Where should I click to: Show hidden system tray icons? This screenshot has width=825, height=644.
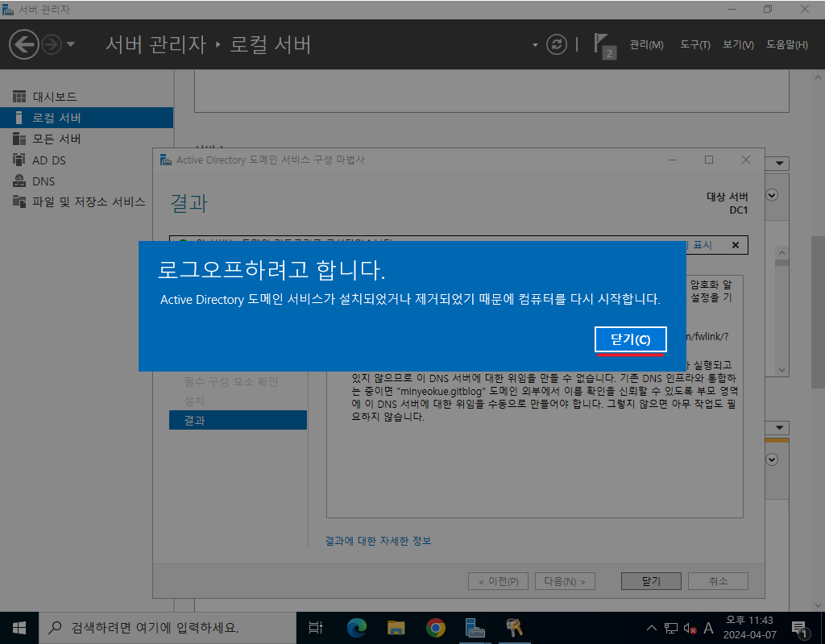[x=651, y=628]
